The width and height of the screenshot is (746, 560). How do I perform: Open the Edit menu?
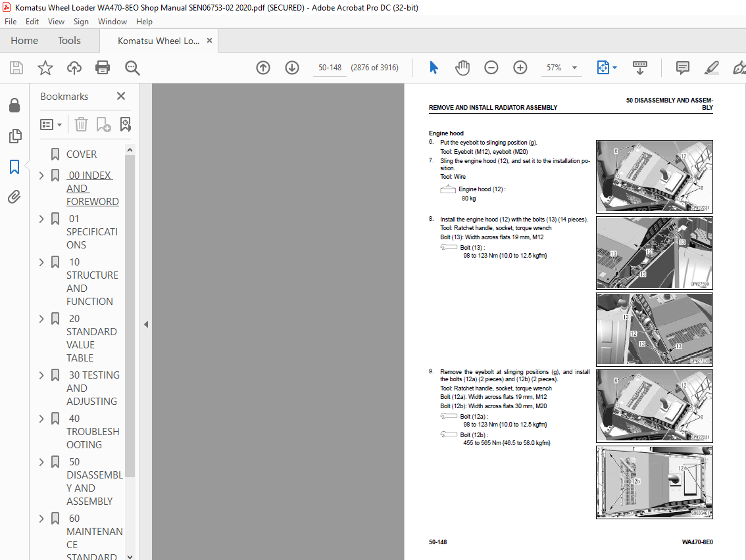pos(32,22)
